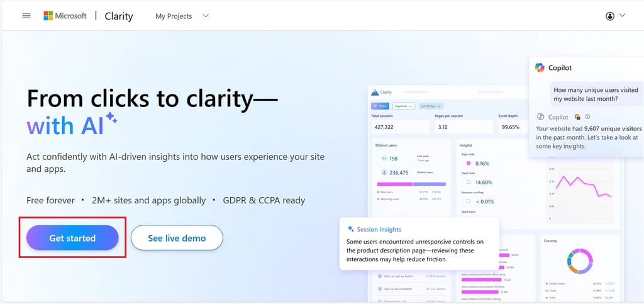Click the Get started button
Viewport: 644px width, 304px height.
point(72,238)
